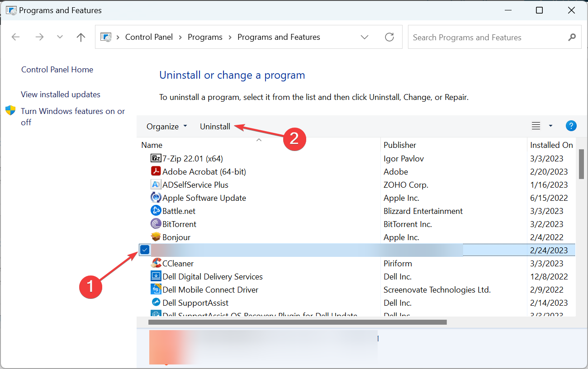Click the Programs breadcrumb

coord(205,37)
